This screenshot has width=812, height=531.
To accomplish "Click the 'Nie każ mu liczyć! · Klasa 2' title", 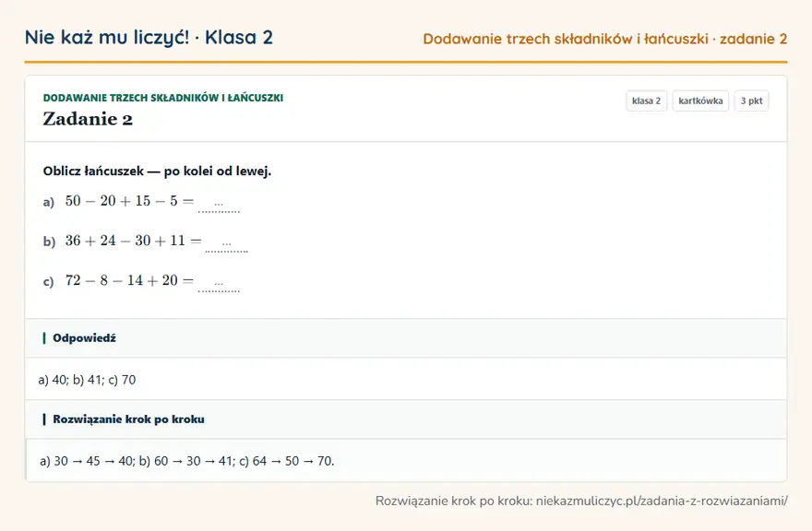I will point(149,37).
